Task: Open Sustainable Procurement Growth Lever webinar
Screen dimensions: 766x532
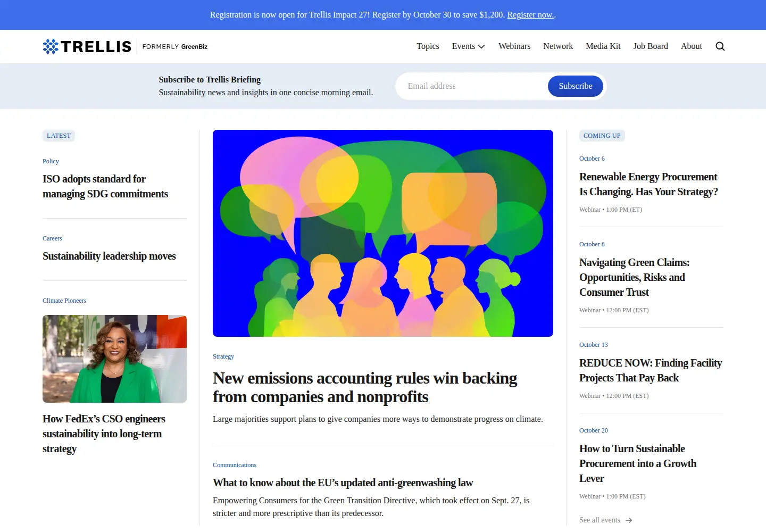Action: [638, 464]
